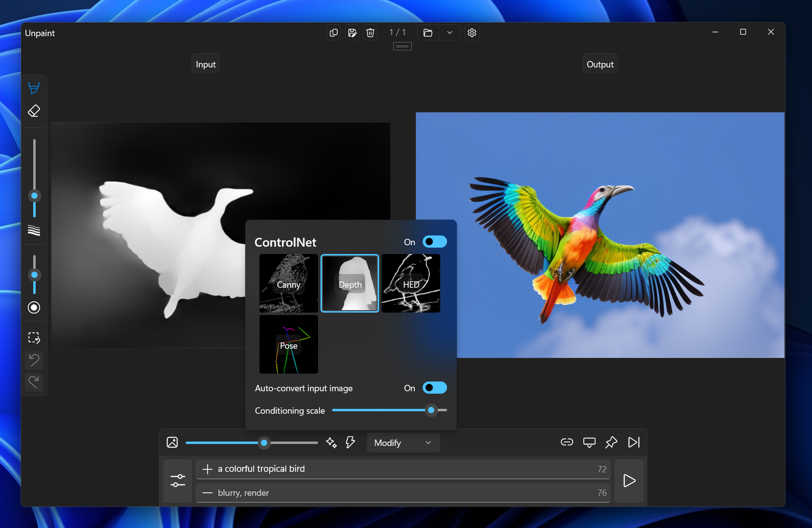Edit the positive prompt 'a colorful tropical bird'

point(403,469)
